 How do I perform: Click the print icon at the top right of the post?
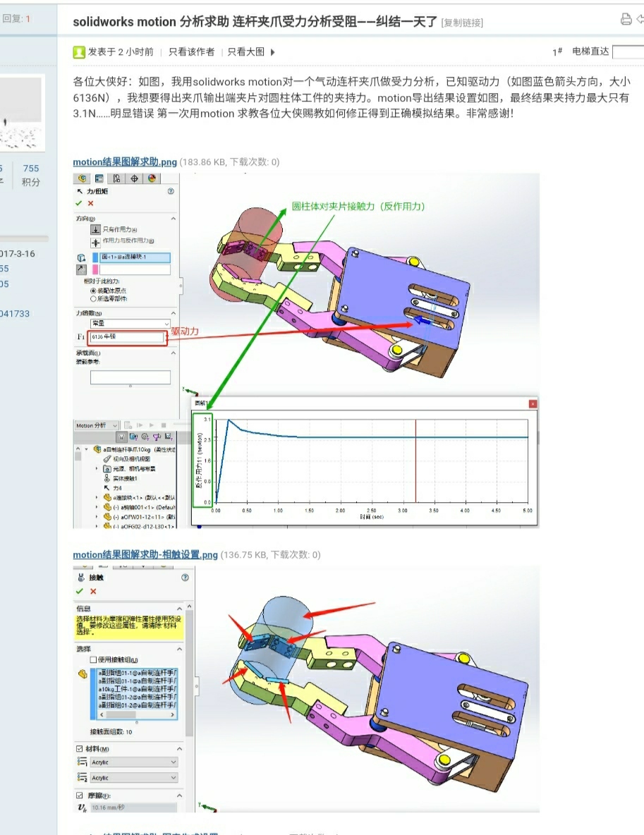[626, 19]
